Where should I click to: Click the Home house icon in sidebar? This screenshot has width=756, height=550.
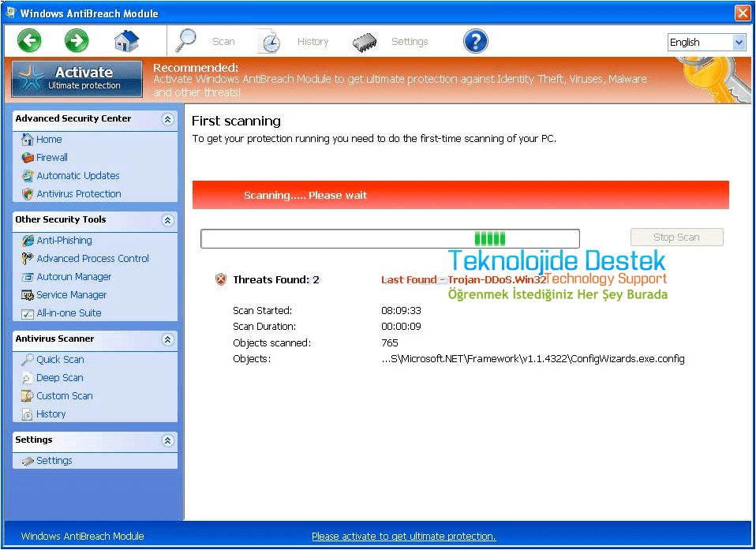pos(28,140)
